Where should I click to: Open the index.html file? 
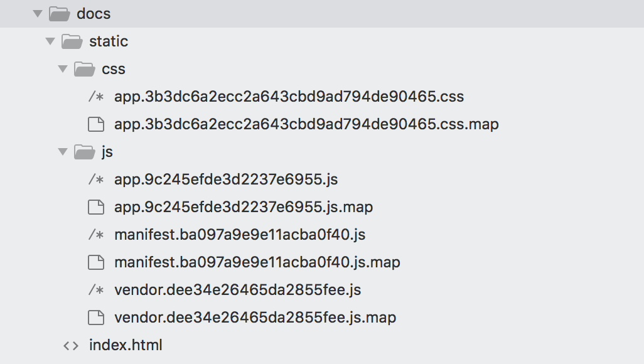[126, 345]
